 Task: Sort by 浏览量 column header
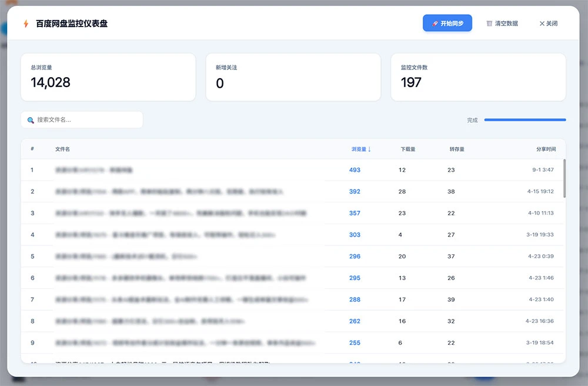[x=360, y=149]
